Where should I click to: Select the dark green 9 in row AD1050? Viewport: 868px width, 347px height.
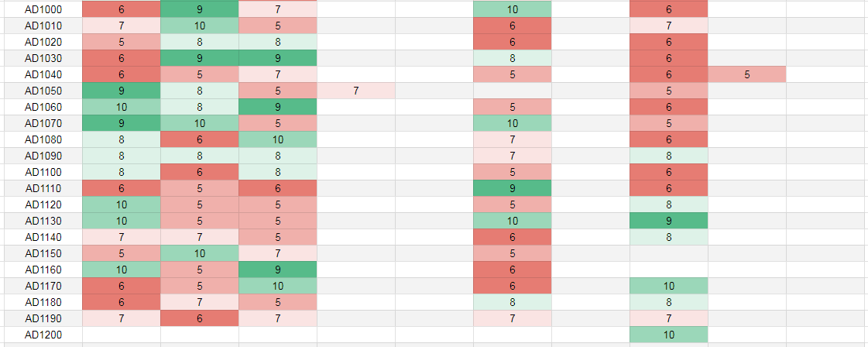coord(121,91)
